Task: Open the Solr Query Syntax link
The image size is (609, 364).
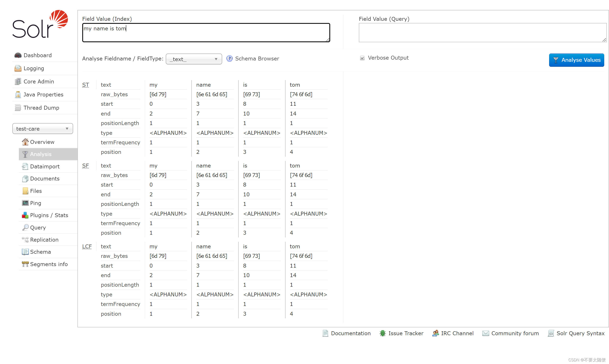Action: pos(580,333)
